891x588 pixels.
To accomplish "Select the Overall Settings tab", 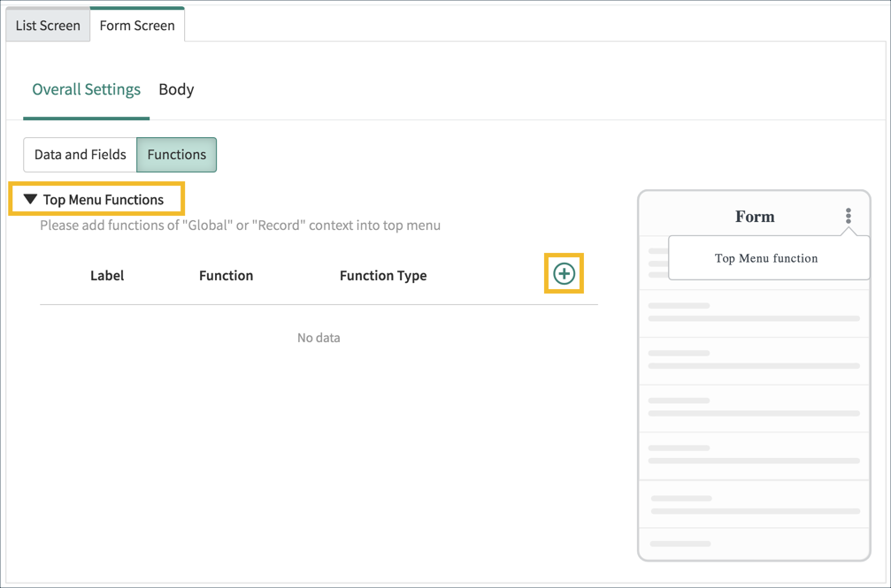I will point(86,88).
